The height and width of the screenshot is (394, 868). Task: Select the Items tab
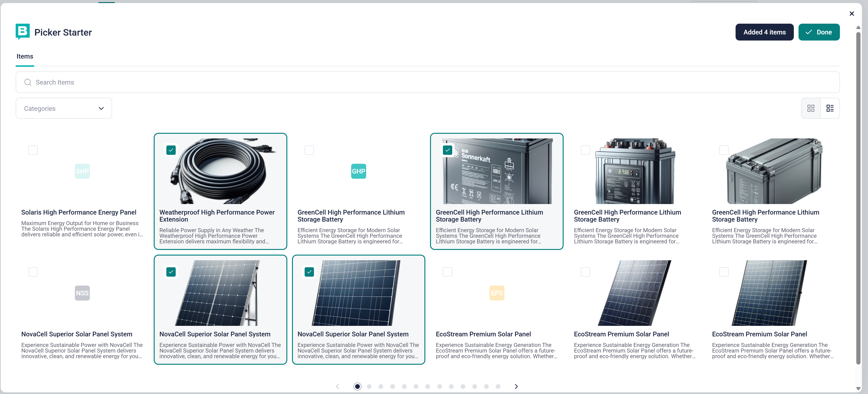tap(25, 56)
